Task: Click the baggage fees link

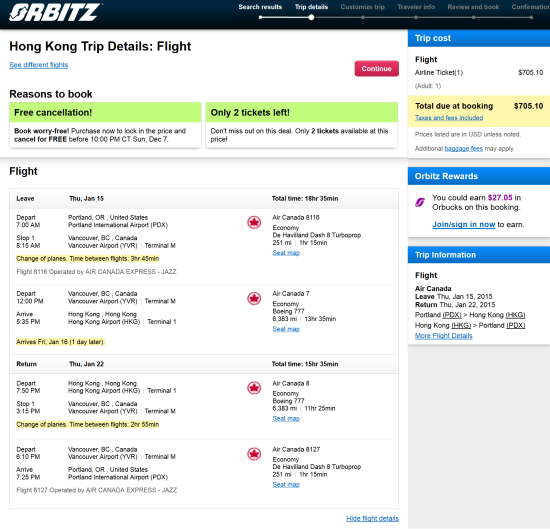Action: pyautogui.click(x=464, y=149)
